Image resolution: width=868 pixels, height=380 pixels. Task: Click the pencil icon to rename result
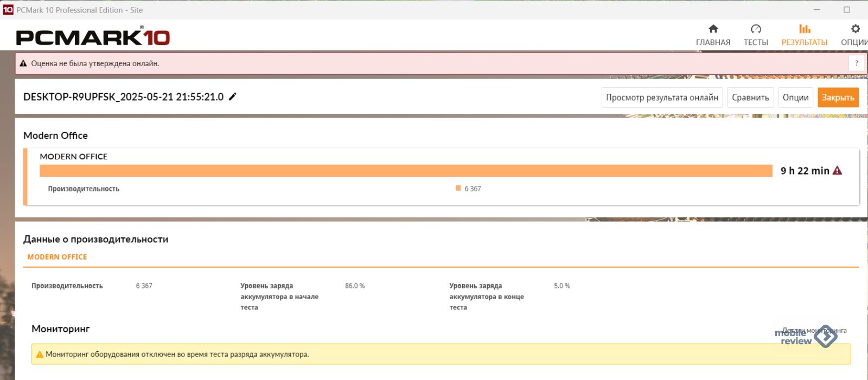[x=233, y=96]
